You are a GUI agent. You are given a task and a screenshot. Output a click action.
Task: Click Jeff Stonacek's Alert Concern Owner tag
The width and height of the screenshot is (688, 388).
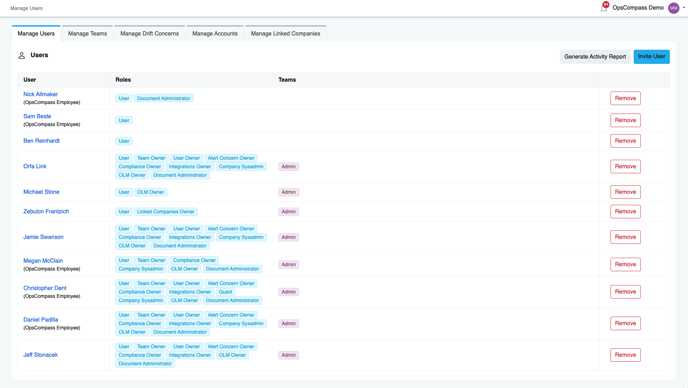click(x=231, y=346)
